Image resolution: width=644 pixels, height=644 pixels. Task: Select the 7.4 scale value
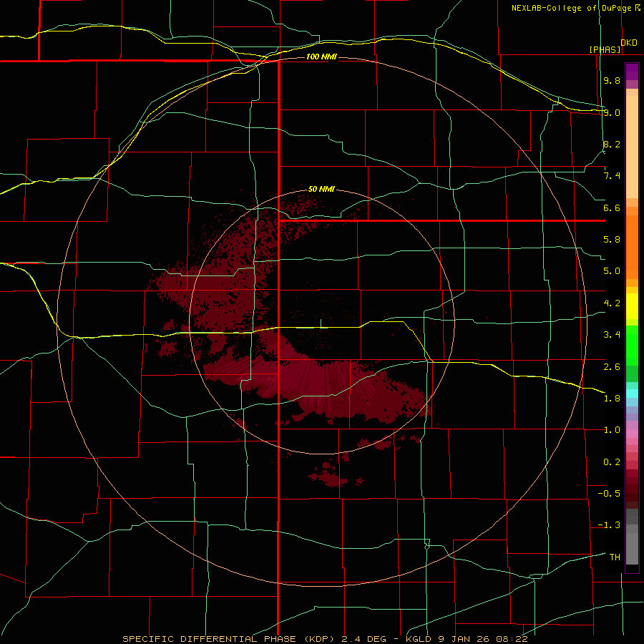pyautogui.click(x=612, y=176)
